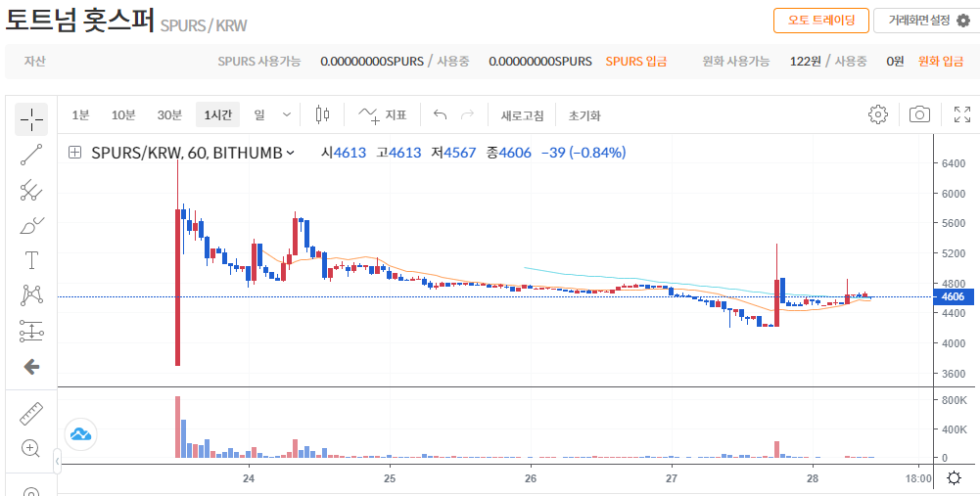Click the 새로고침 refresh button
The width and height of the screenshot is (980, 496).
tap(523, 115)
